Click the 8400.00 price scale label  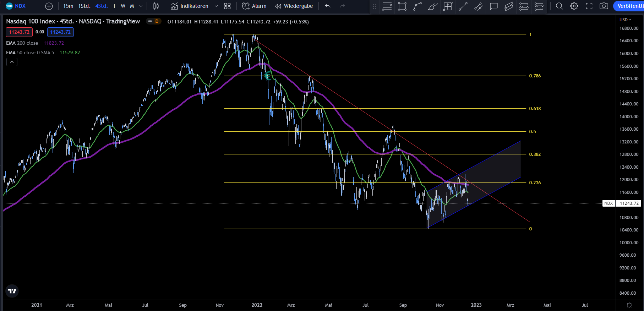point(628,293)
